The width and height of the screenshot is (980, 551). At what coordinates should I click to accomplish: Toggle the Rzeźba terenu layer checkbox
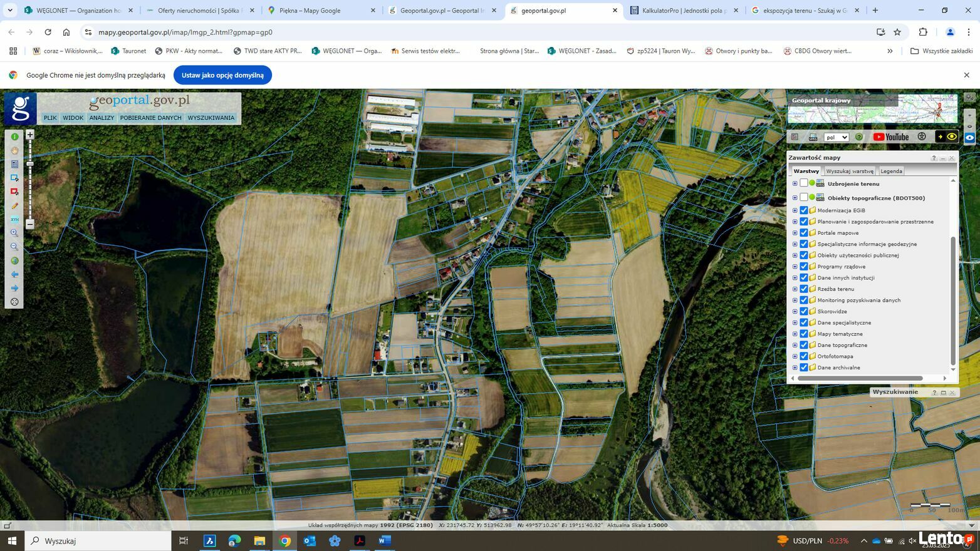coord(804,289)
